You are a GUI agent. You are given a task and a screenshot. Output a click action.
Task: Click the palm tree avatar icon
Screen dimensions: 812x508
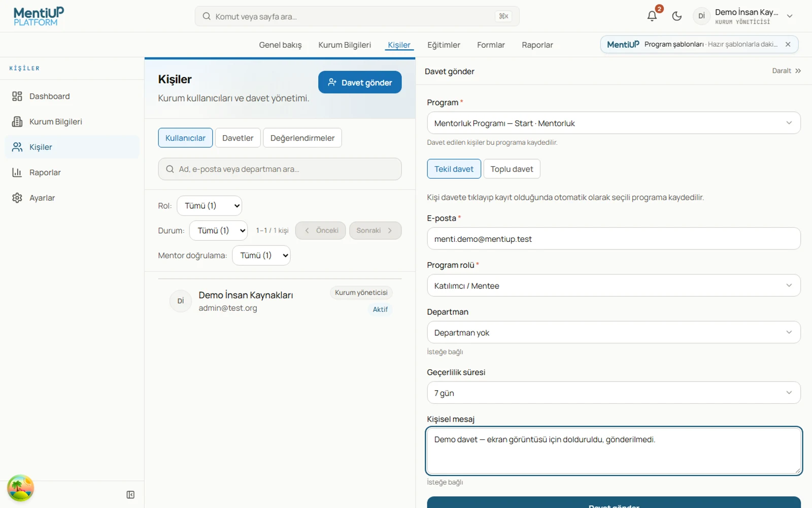pos(20,488)
